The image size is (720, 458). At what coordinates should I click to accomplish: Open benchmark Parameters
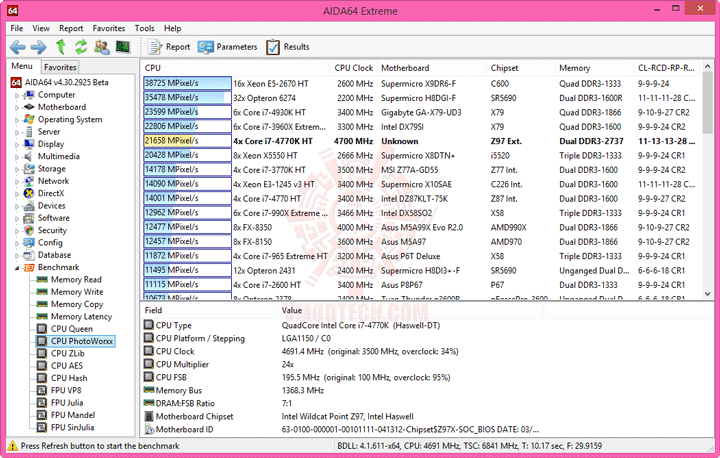coord(228,47)
